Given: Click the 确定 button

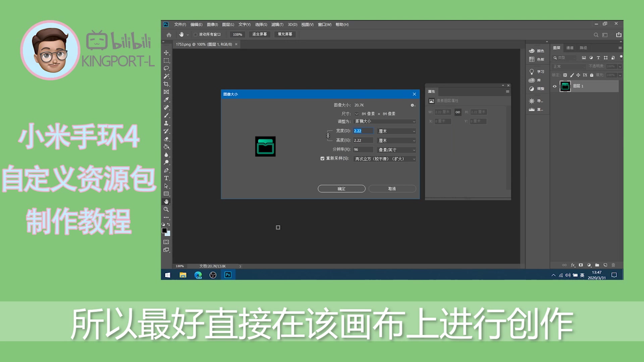Looking at the screenshot, I should (341, 189).
